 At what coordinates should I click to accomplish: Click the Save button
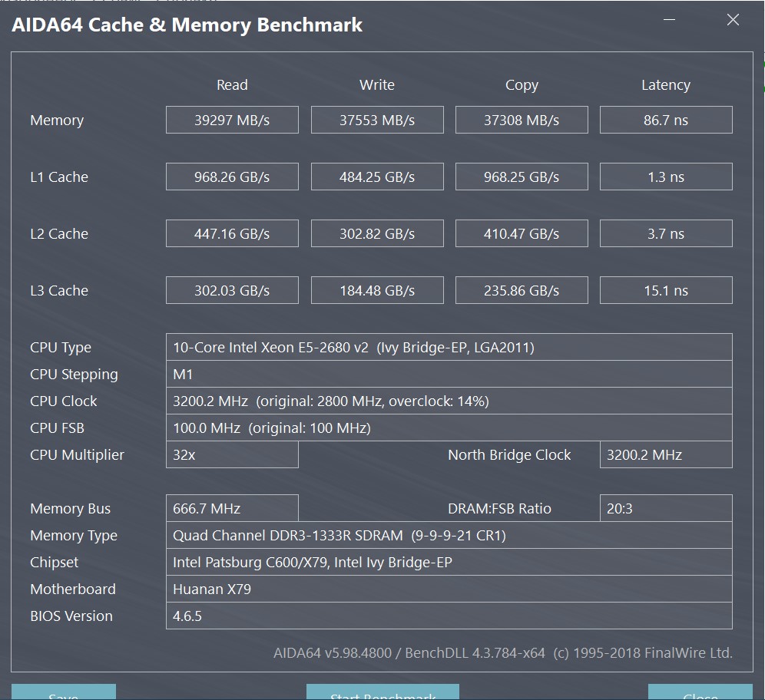click(64, 692)
